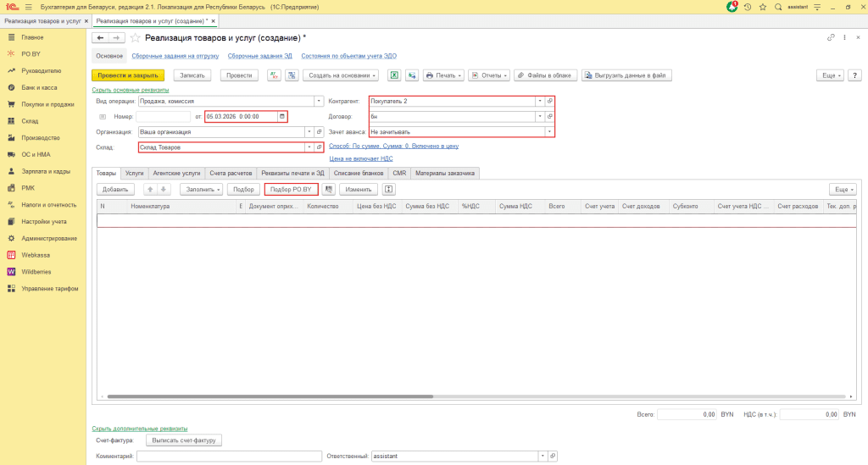Screen dimensions: 868x465
Task: Expand the Контрагент dropdown list
Action: point(540,101)
